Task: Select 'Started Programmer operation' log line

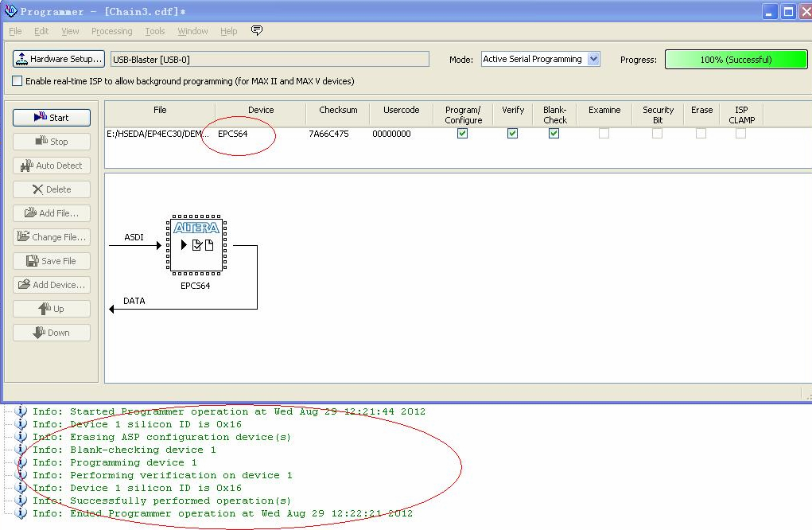Action: pos(229,411)
